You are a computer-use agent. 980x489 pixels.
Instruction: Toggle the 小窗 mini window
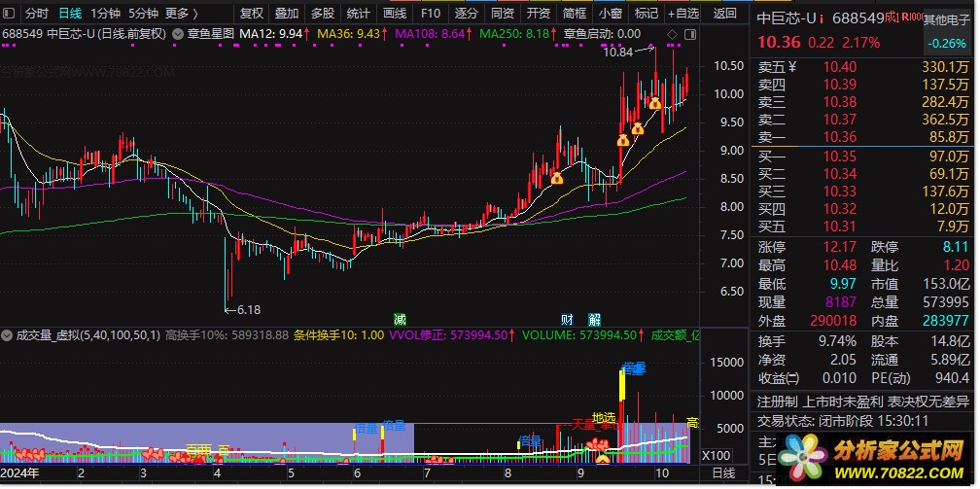click(x=611, y=14)
